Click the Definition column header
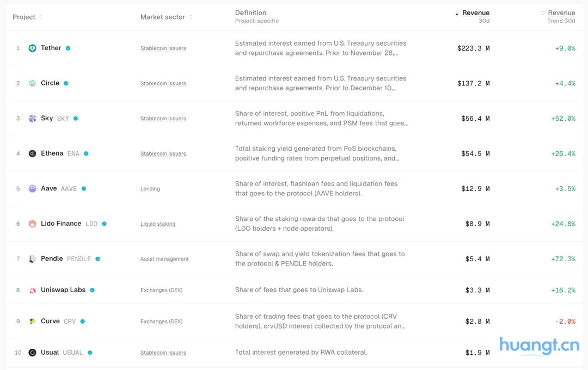This screenshot has width=588, height=370. (250, 13)
